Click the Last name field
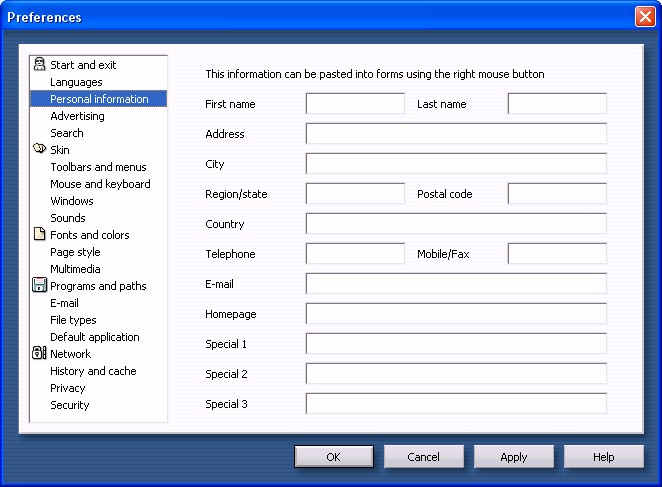 click(x=557, y=103)
